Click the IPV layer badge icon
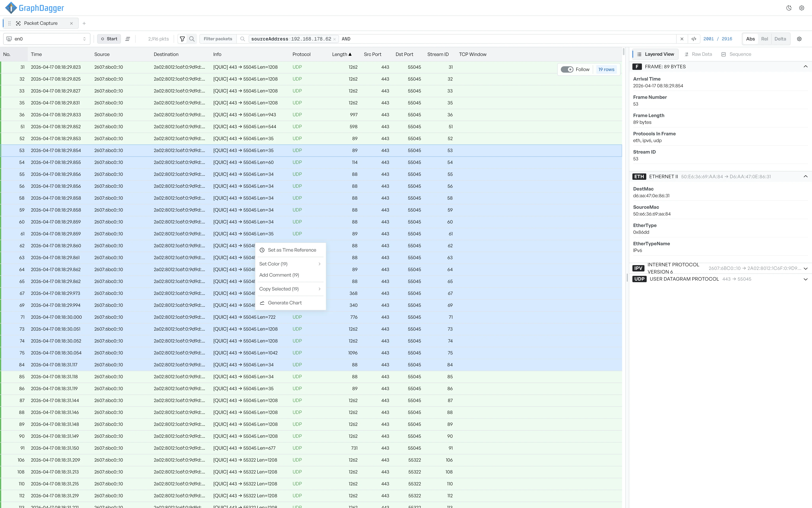812x508 pixels. point(638,268)
